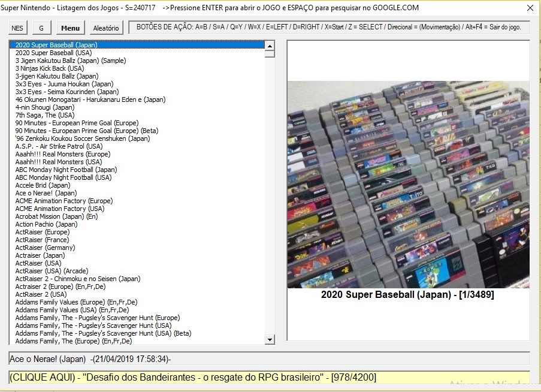Click the list scrollbar down arrow
This screenshot has width=541, height=392.
coord(270,339)
